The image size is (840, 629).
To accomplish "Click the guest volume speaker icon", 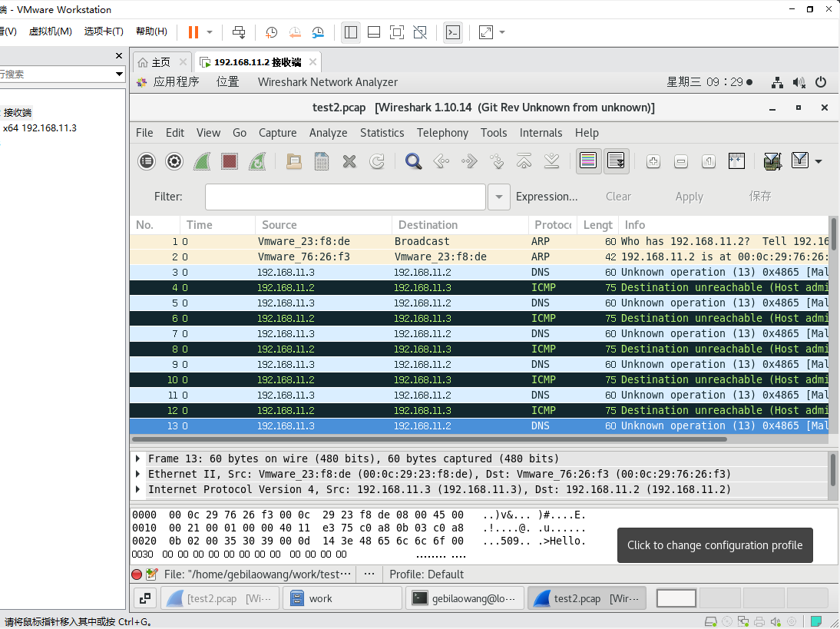I will tap(799, 82).
